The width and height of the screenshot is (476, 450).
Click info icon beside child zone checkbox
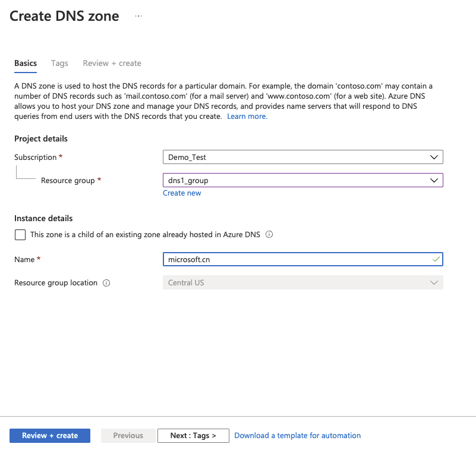(x=269, y=234)
